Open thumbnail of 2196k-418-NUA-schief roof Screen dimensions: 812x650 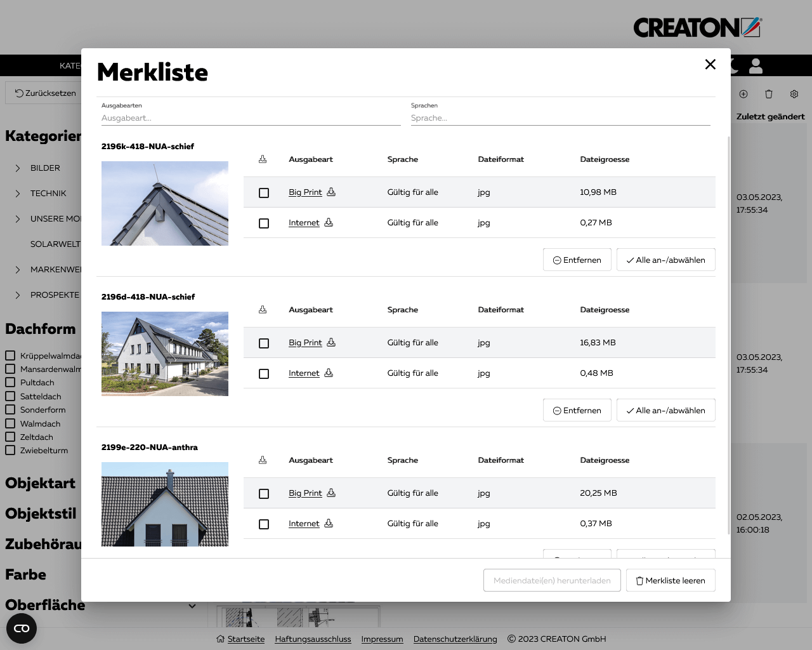165,203
